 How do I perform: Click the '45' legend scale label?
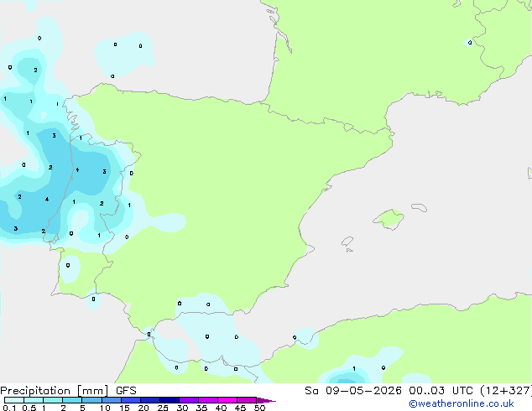[x=240, y=408]
